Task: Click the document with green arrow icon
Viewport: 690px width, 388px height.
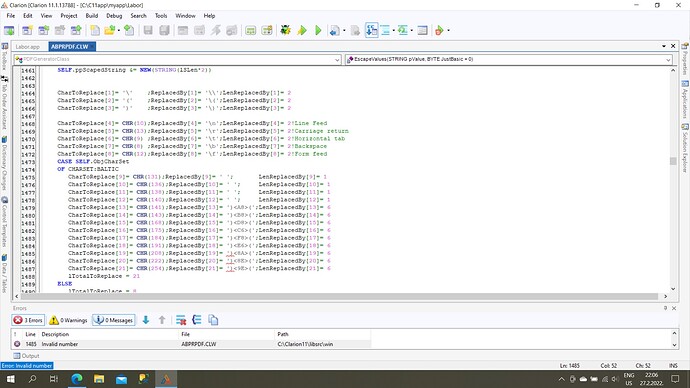Action: pyautogui.click(x=129, y=30)
